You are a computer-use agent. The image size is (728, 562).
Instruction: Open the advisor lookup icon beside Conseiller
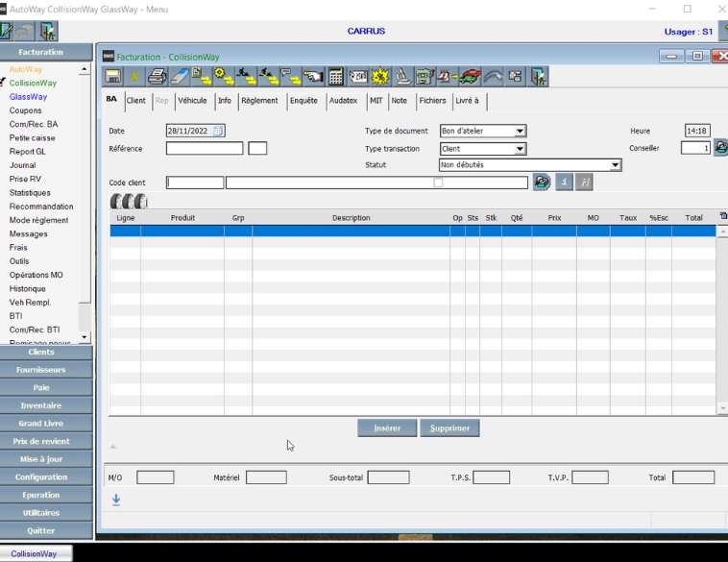(x=721, y=148)
